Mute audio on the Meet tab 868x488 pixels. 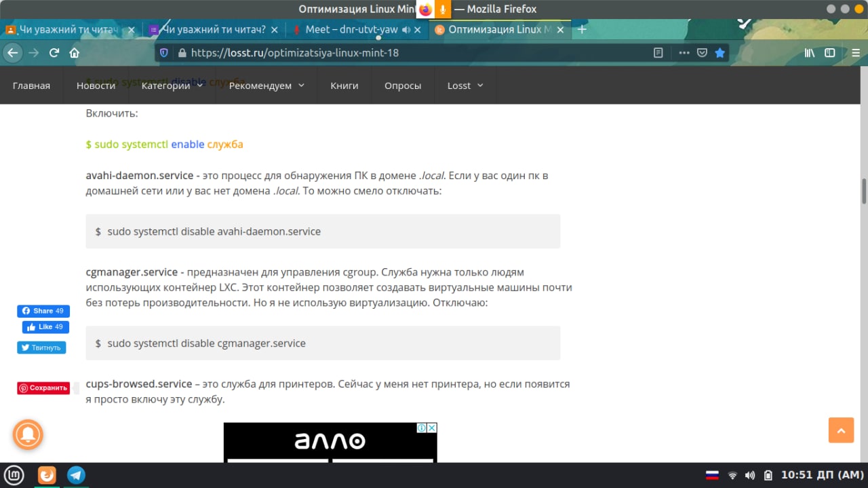coord(406,30)
